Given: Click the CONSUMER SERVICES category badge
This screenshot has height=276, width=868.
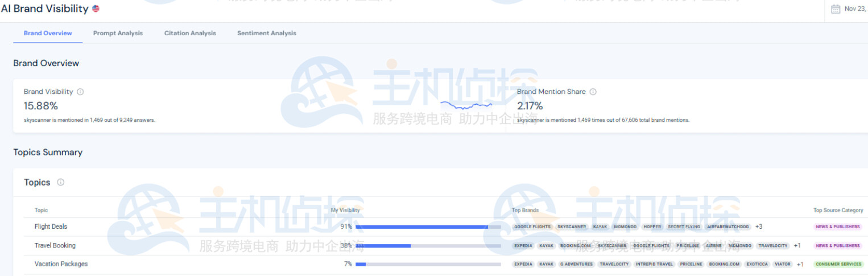Looking at the screenshot, I should (838, 264).
